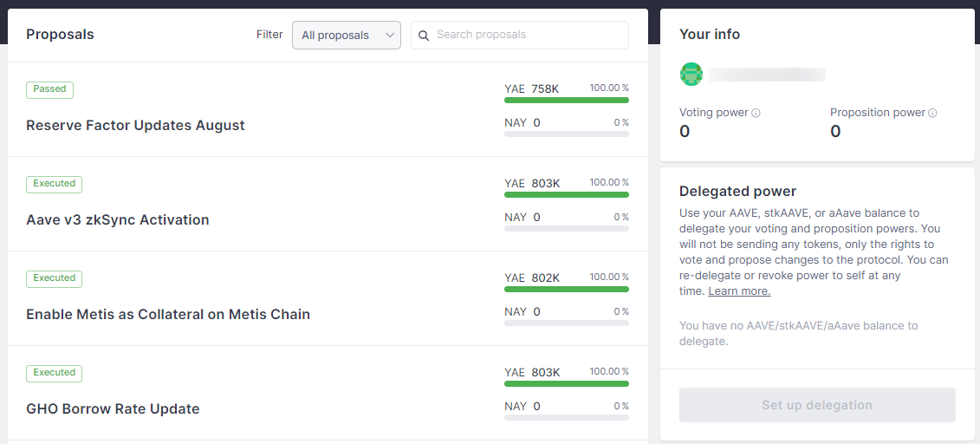The image size is (980, 444).
Task: Type in the Search proposals field
Action: (x=529, y=36)
